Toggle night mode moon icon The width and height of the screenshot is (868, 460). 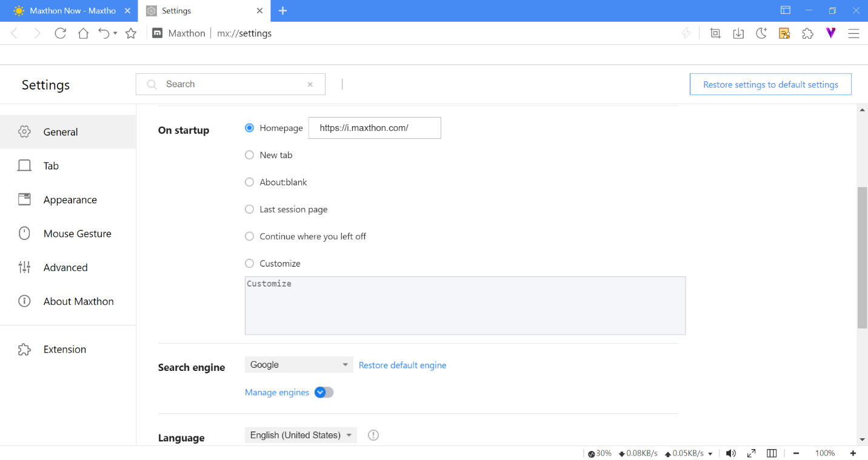761,33
